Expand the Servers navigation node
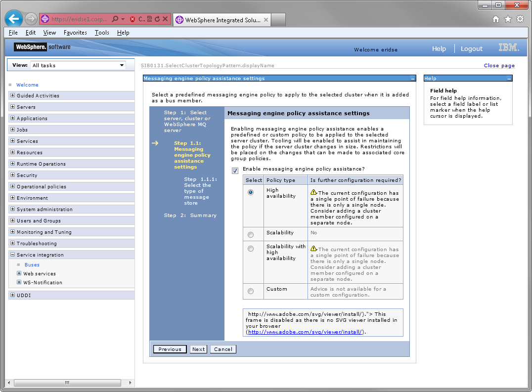532x392 pixels. 12,106
